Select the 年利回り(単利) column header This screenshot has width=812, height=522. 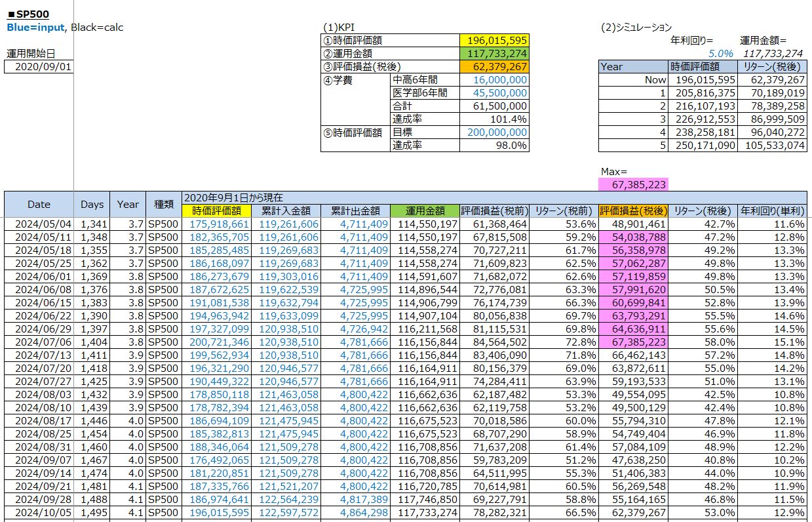772,211
